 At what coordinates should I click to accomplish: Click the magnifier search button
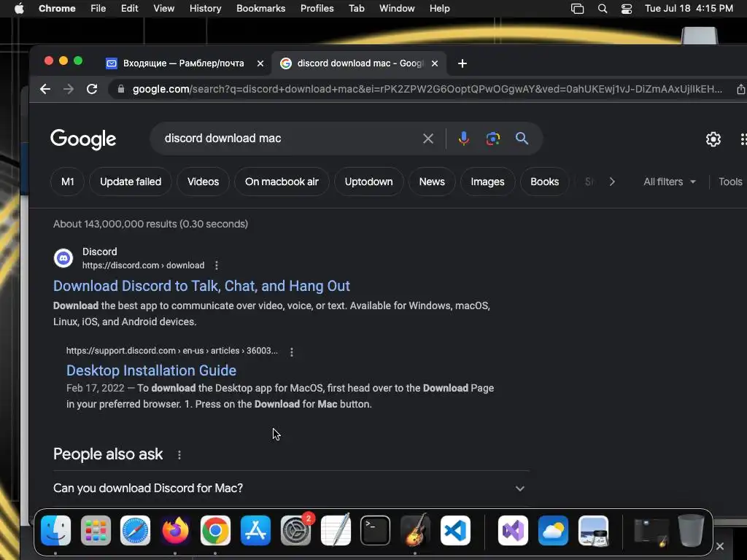coord(522,139)
